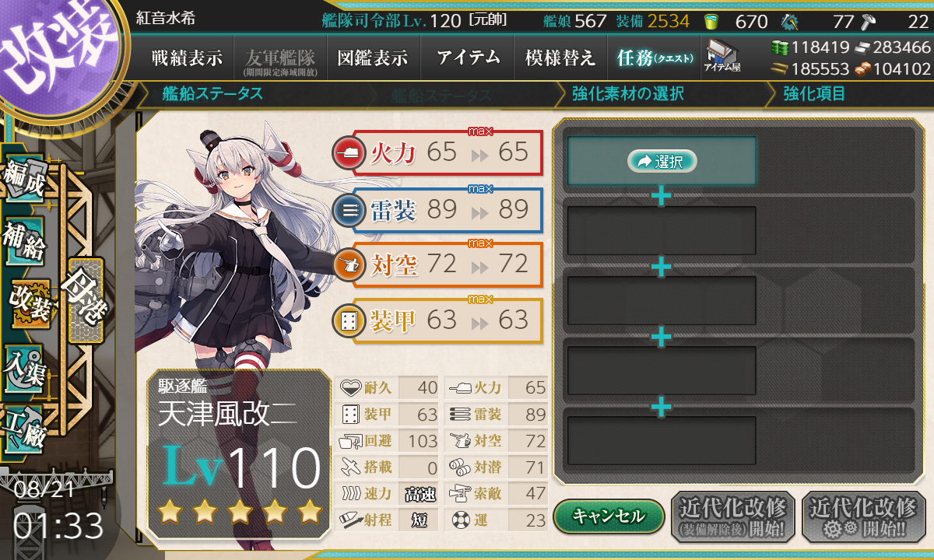Click the instant repair bucket icon
934x560 pixels.
tap(710, 21)
